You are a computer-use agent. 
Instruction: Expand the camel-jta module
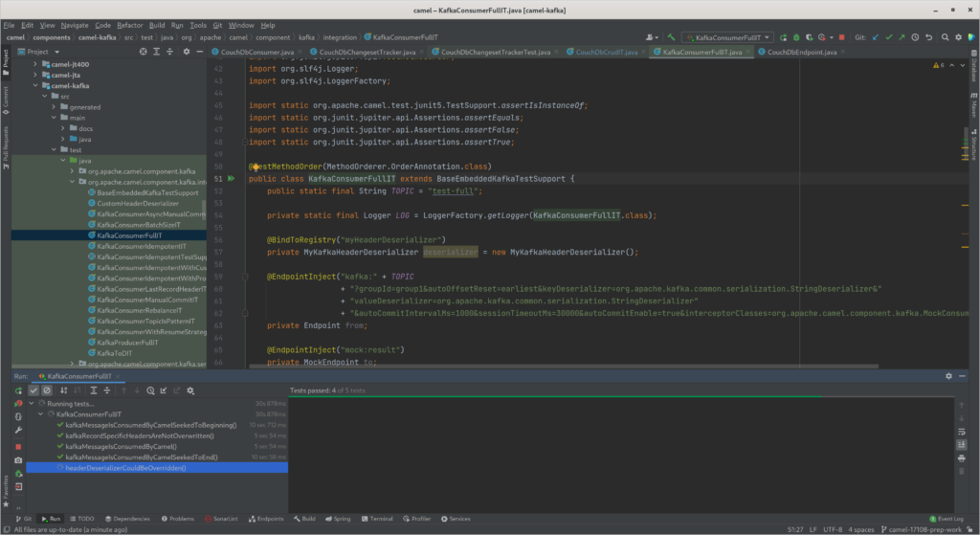[x=35, y=75]
